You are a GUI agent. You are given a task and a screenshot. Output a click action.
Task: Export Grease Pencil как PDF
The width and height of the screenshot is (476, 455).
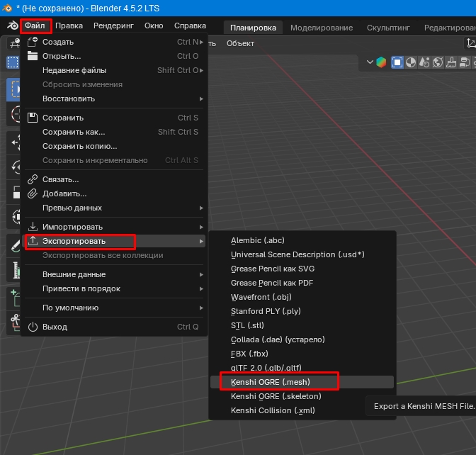click(x=302, y=283)
